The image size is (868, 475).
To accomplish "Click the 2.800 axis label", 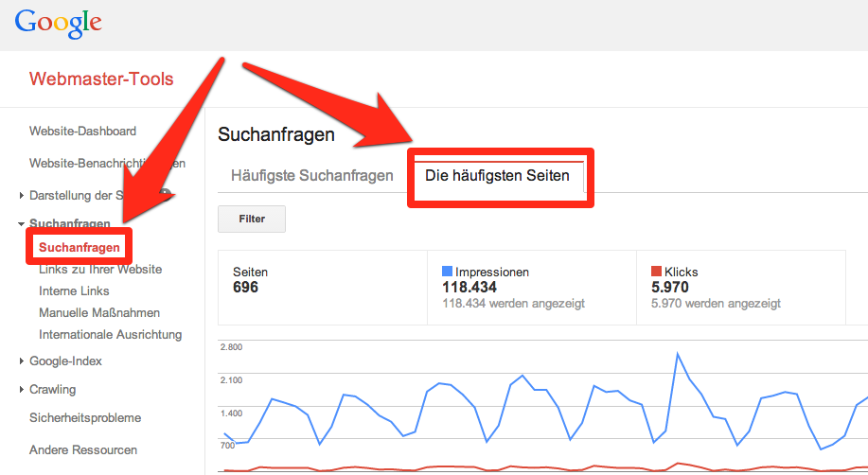I will 231,347.
